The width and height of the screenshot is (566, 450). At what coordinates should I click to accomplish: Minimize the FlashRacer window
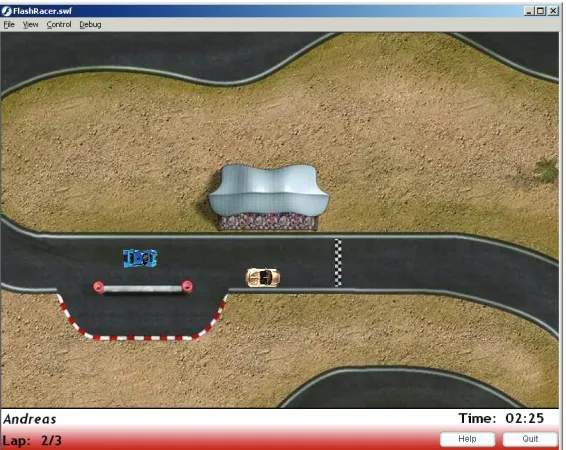[x=528, y=11]
